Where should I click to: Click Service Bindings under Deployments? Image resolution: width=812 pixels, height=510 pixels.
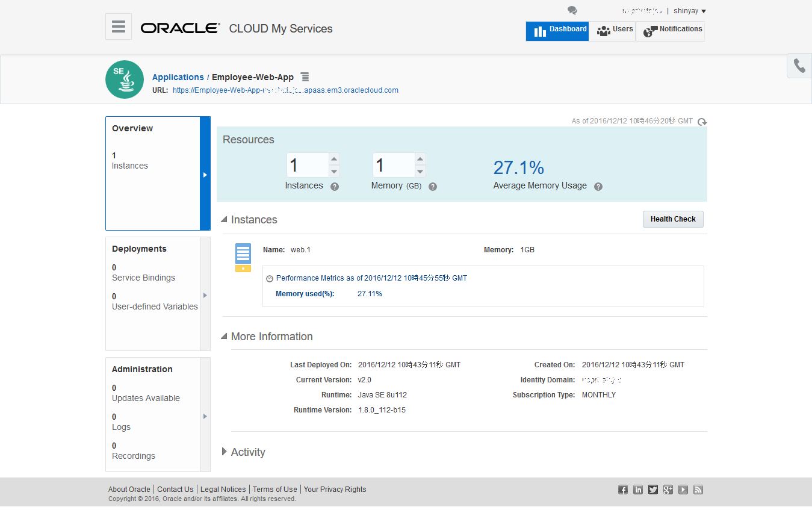[143, 278]
